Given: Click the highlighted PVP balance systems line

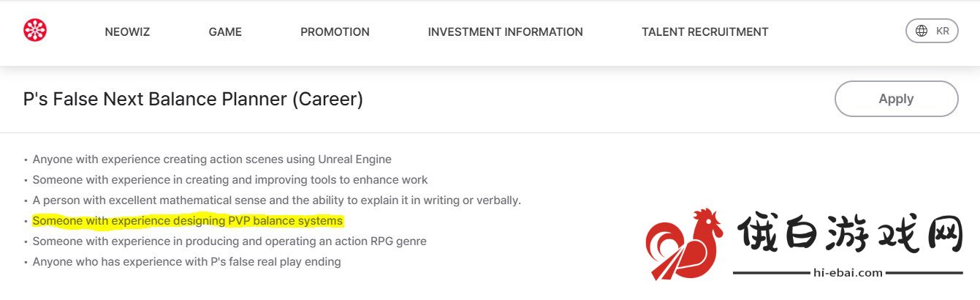Looking at the screenshot, I should pyautogui.click(x=188, y=220).
